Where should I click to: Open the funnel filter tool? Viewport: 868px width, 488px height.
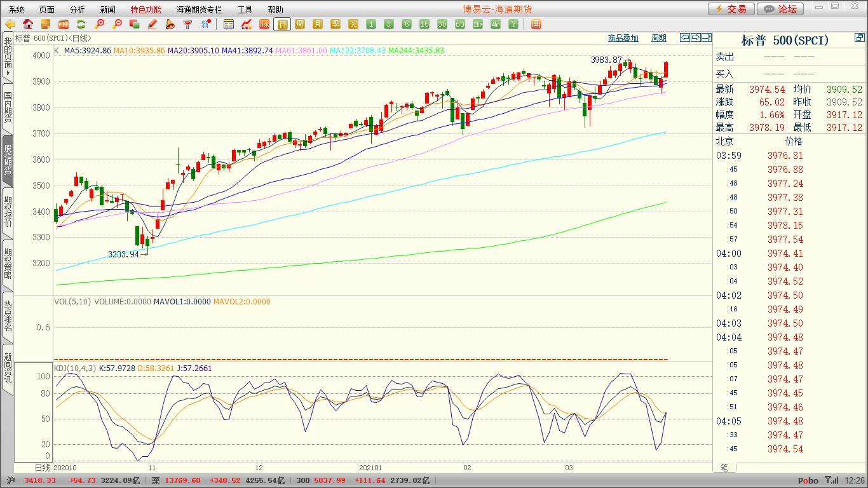pyautogui.click(x=187, y=24)
